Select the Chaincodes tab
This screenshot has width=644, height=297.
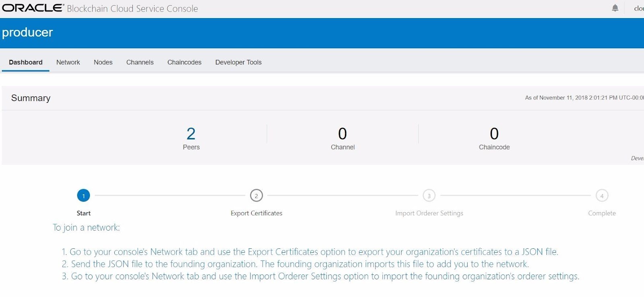point(184,62)
